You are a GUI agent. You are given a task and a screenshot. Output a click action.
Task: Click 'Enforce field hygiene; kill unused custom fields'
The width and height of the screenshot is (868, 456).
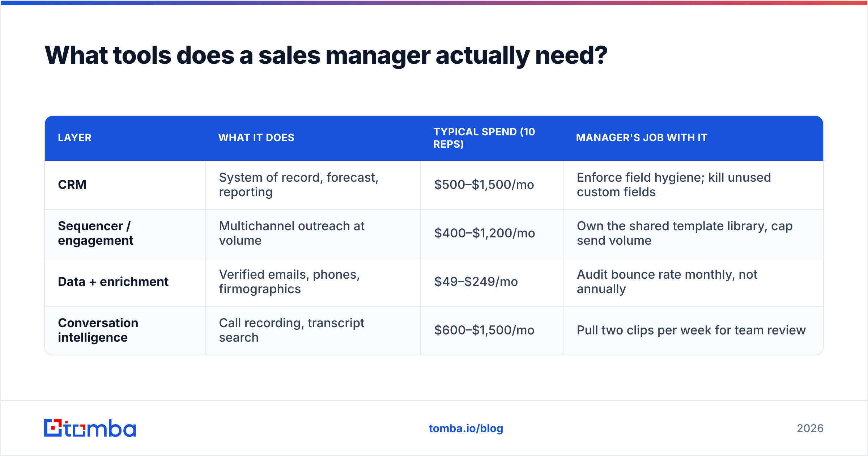point(674,185)
